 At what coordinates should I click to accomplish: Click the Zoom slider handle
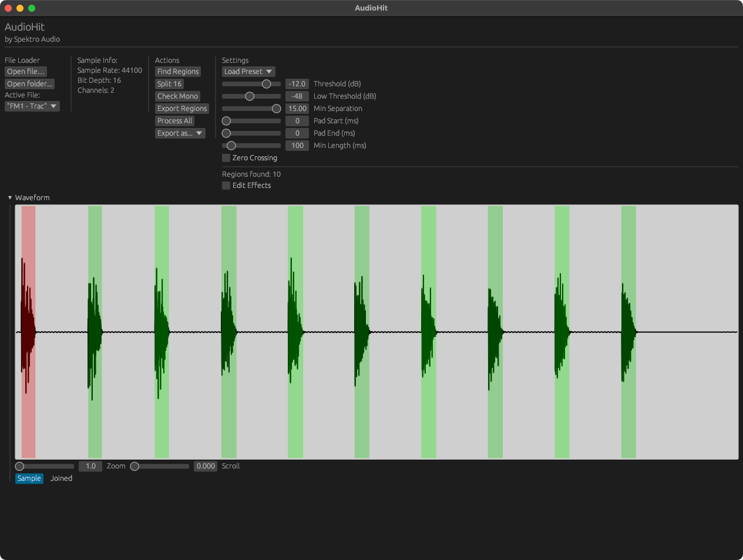point(19,466)
